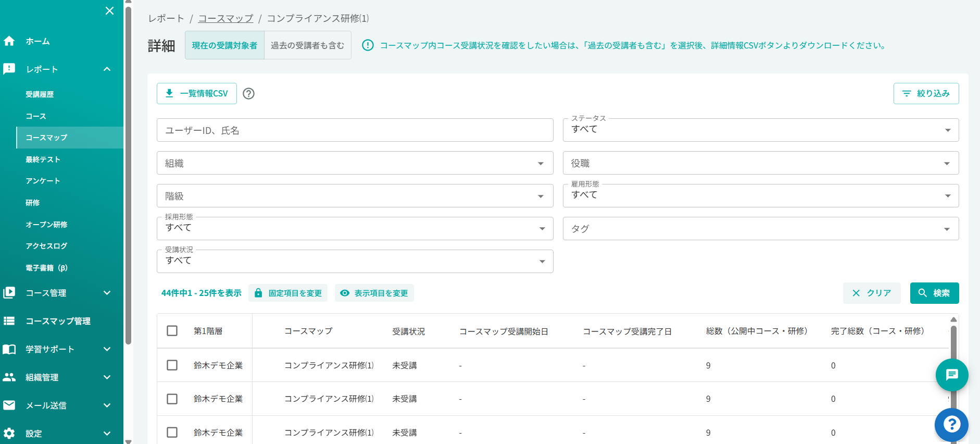
Task: Open the chat bubble floating button
Action: [x=952, y=375]
